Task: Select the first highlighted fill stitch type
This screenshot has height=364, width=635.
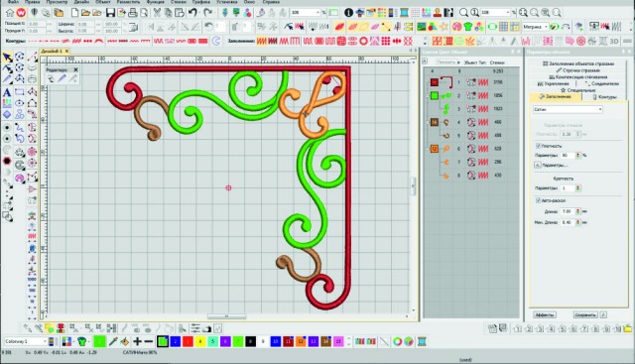Action: click(262, 41)
